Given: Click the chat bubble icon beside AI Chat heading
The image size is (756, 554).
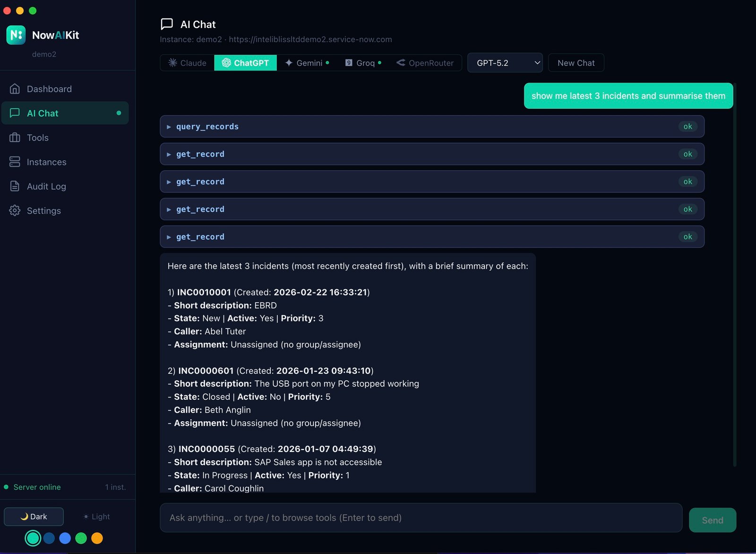Looking at the screenshot, I should tap(167, 24).
